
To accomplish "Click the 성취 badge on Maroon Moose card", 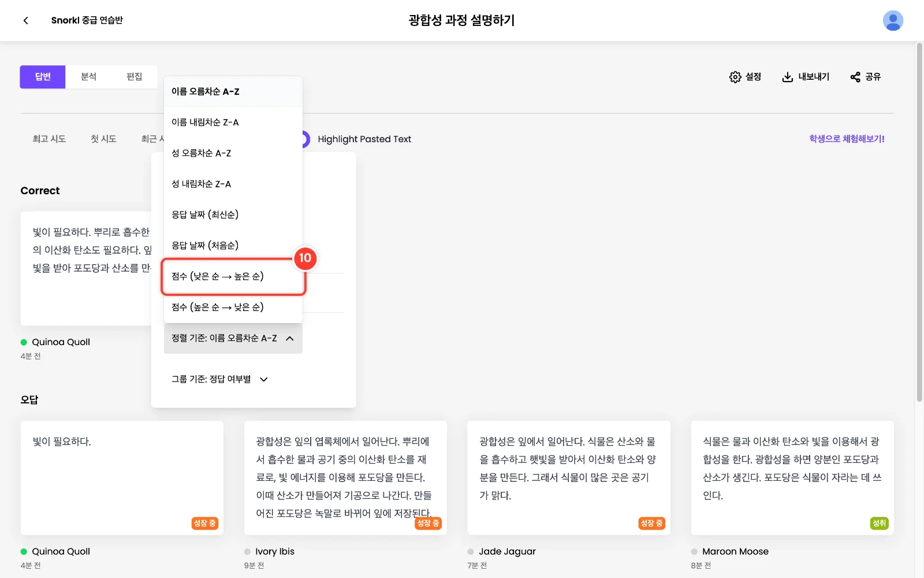I will tap(879, 523).
